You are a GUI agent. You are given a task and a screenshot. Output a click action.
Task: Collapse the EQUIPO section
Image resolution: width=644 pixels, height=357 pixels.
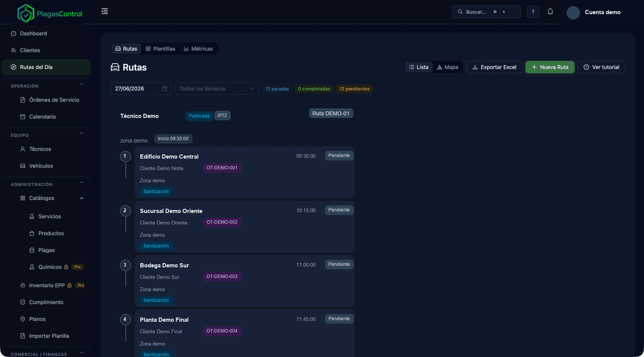(x=82, y=133)
